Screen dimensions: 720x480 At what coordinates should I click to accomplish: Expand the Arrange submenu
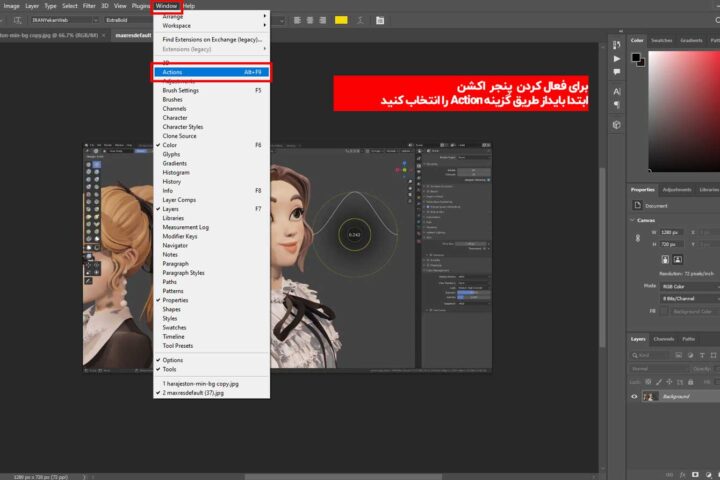pos(212,17)
